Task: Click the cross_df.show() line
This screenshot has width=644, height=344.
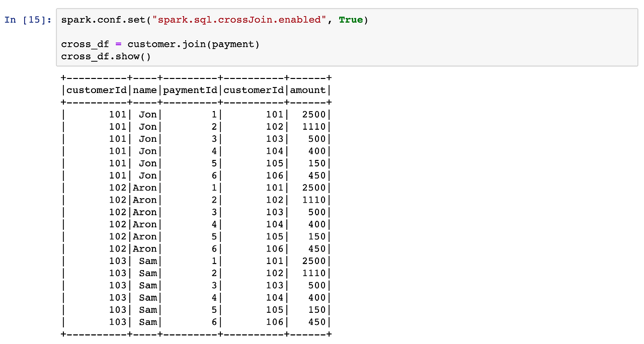Action: pos(106,56)
